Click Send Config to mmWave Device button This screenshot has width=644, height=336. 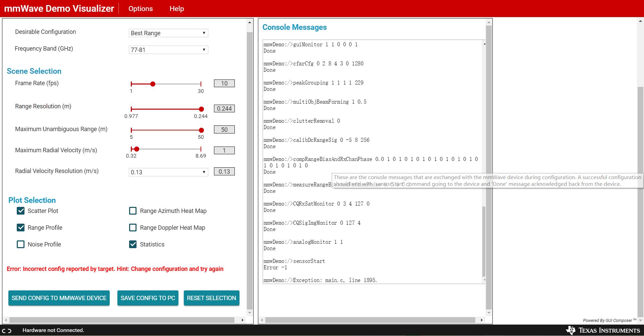click(59, 298)
